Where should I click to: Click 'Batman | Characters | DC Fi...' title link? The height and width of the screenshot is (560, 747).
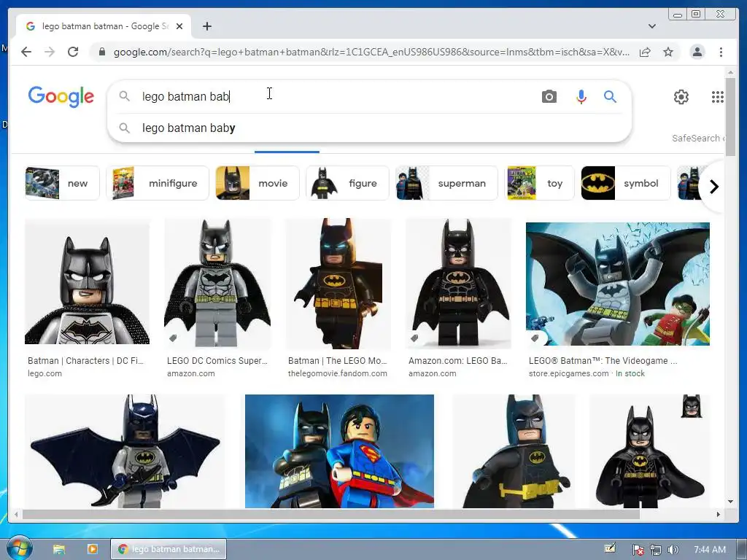86,361
